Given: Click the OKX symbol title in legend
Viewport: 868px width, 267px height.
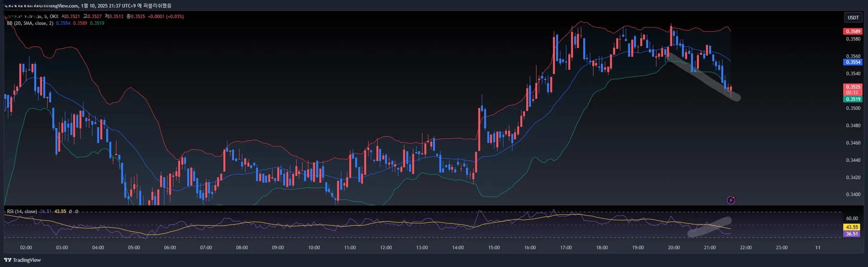Looking at the screenshot, I should [32, 16].
